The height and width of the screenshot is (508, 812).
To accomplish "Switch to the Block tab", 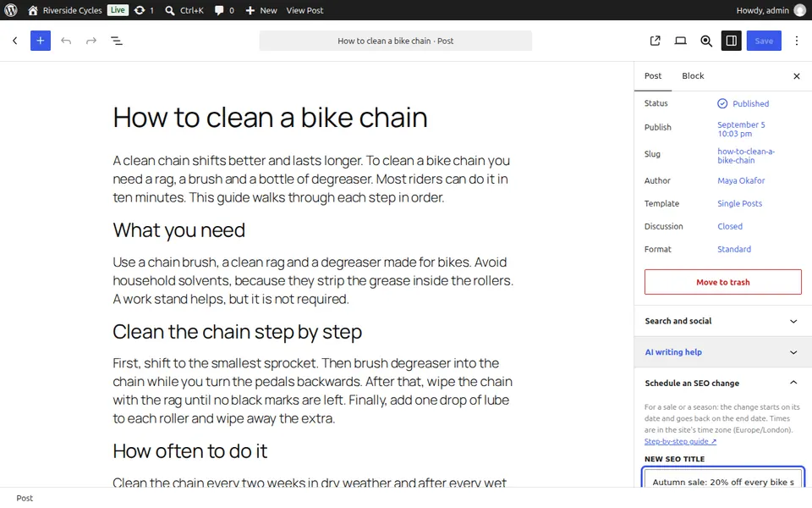I will click(x=693, y=75).
